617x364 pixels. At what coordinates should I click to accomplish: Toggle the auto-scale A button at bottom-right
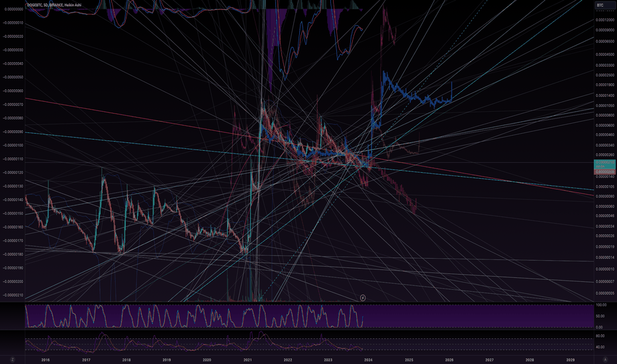(x=605, y=359)
